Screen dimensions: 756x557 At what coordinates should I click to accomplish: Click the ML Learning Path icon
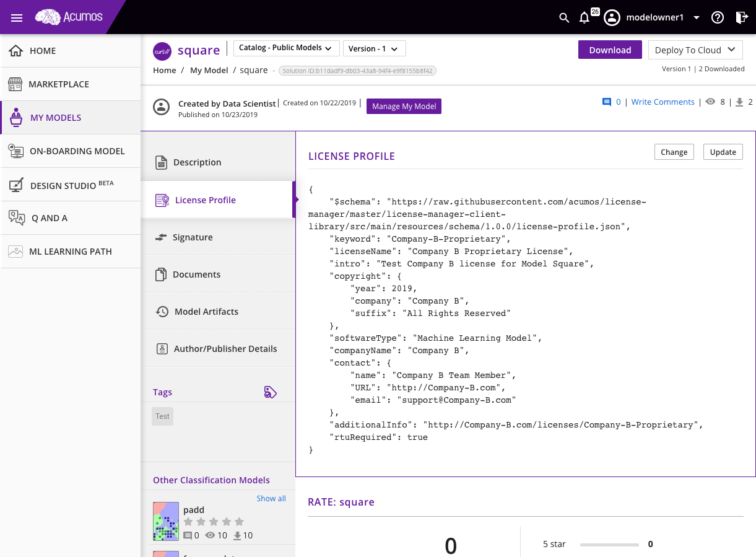15,252
